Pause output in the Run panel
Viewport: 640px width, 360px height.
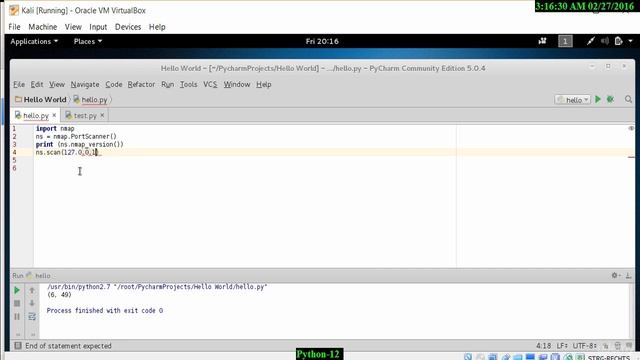click(x=17, y=316)
